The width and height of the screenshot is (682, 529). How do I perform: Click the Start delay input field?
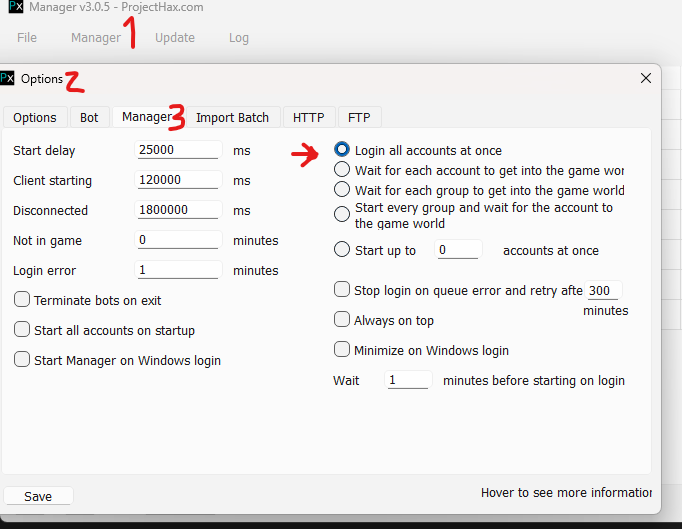(177, 150)
